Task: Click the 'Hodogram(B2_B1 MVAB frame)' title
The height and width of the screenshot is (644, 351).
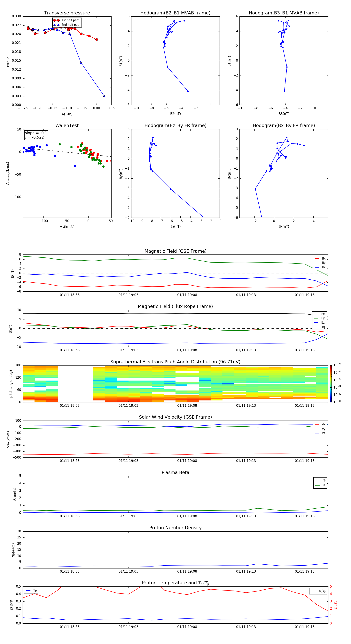Action: [x=175, y=13]
